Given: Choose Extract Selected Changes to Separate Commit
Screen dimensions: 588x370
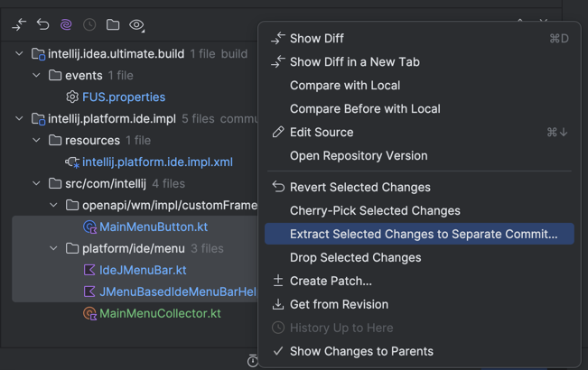Looking at the screenshot, I should click(x=423, y=234).
